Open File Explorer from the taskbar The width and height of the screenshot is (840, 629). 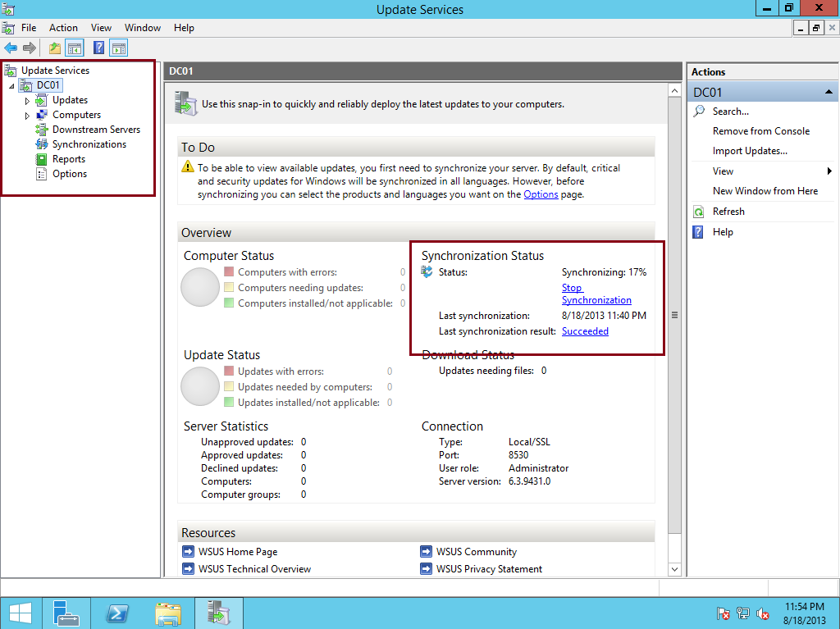168,613
